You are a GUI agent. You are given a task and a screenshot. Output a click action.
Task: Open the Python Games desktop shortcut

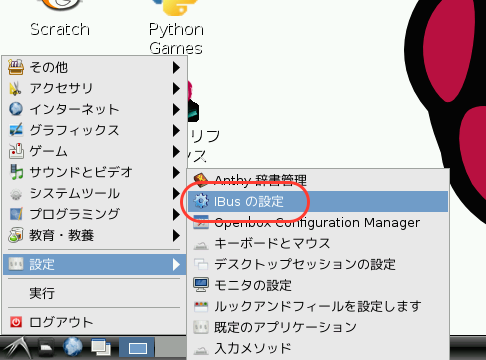click(176, 27)
